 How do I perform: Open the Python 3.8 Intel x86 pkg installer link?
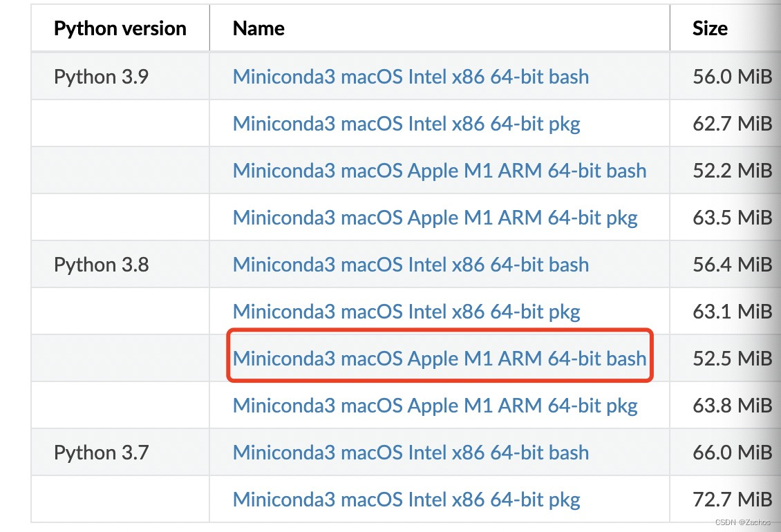click(x=406, y=311)
